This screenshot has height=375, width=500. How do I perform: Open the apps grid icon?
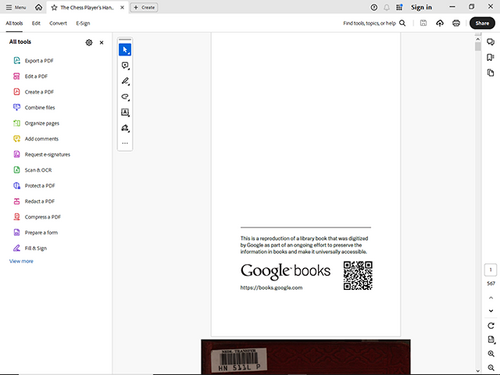(x=399, y=7)
